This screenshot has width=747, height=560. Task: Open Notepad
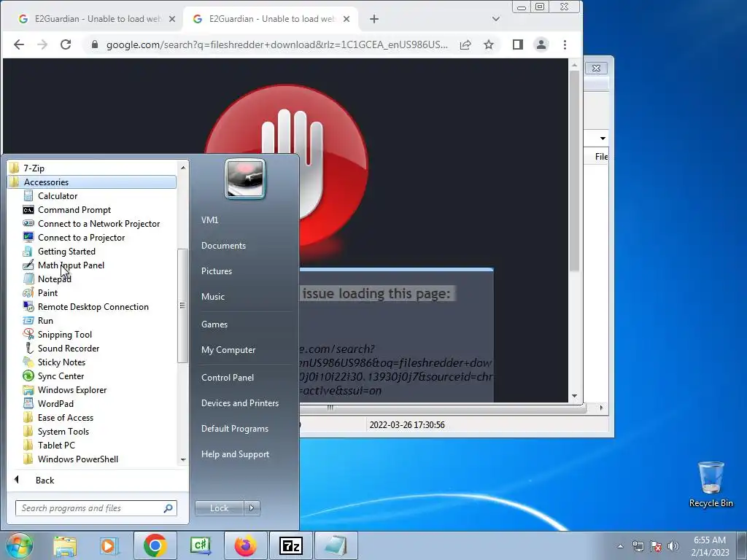click(54, 279)
